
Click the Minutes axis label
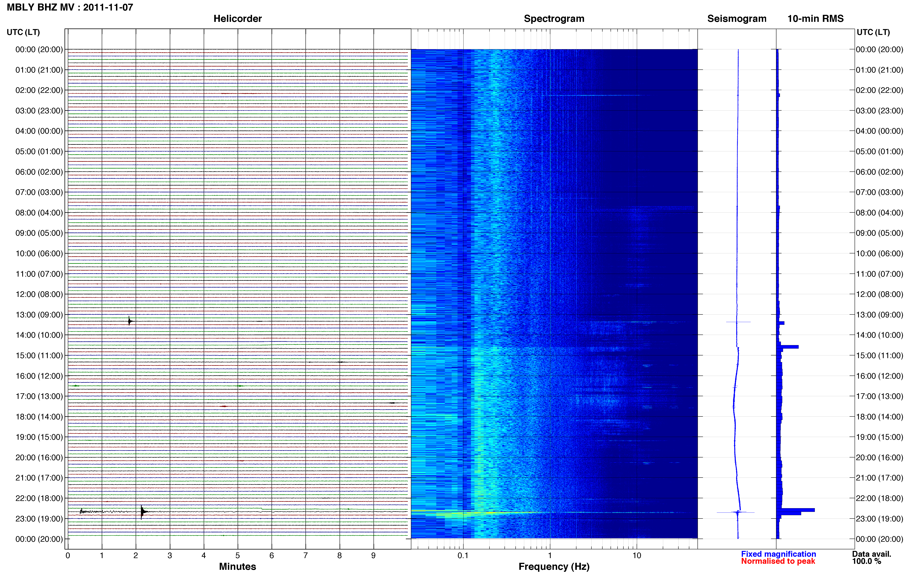click(238, 566)
